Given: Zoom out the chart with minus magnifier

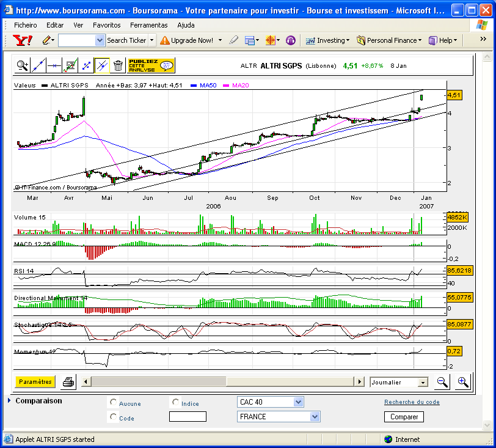Looking at the screenshot, I should click(442, 382).
